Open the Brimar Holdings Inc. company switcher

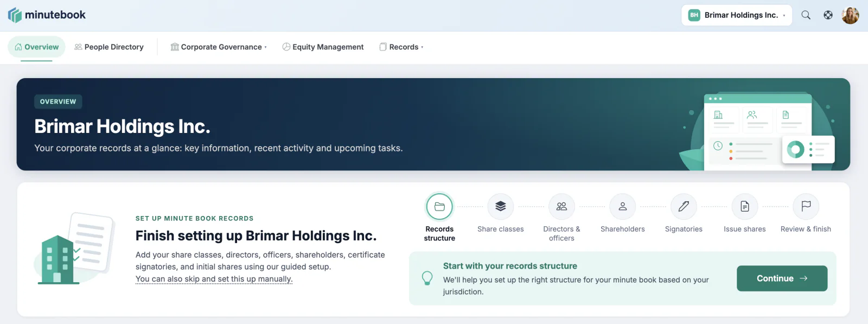click(x=737, y=15)
